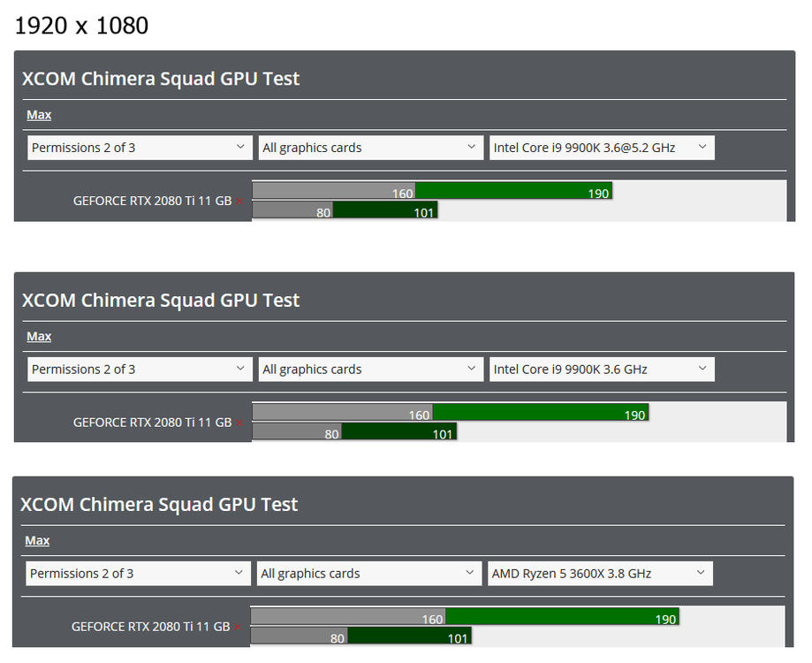Click XCOM Chimera Squad title in 9900K 3.6 GHz panel
This screenshot has width=812, height=663.
click(x=161, y=301)
